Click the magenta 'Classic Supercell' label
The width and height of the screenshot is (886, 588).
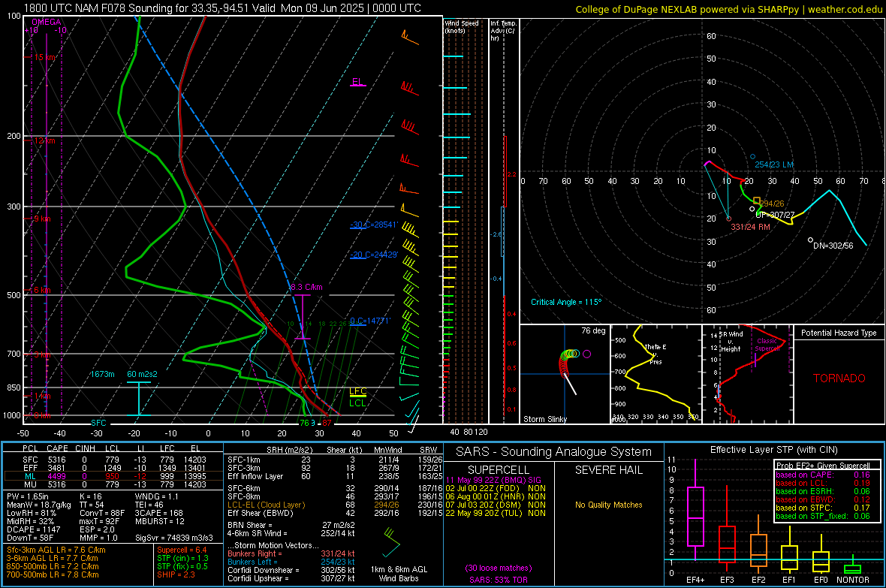(767, 345)
